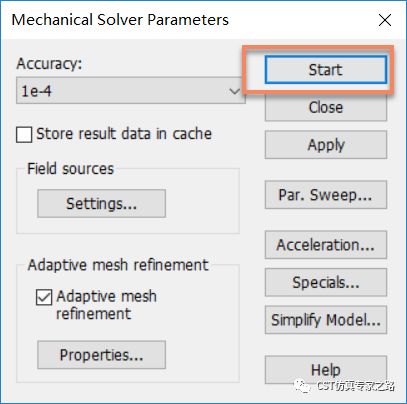This screenshot has width=407, height=404.
Task: Uncheck the Adaptive mesh refinement checkbox
Action: [44, 297]
